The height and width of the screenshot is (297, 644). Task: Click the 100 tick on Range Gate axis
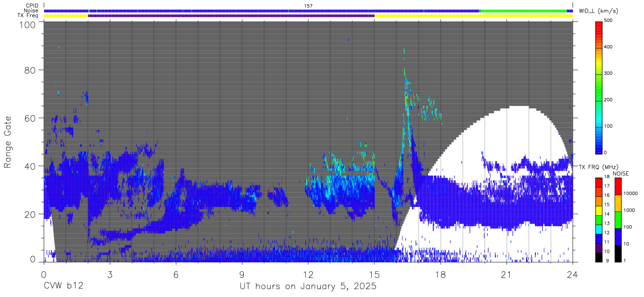pos(28,25)
